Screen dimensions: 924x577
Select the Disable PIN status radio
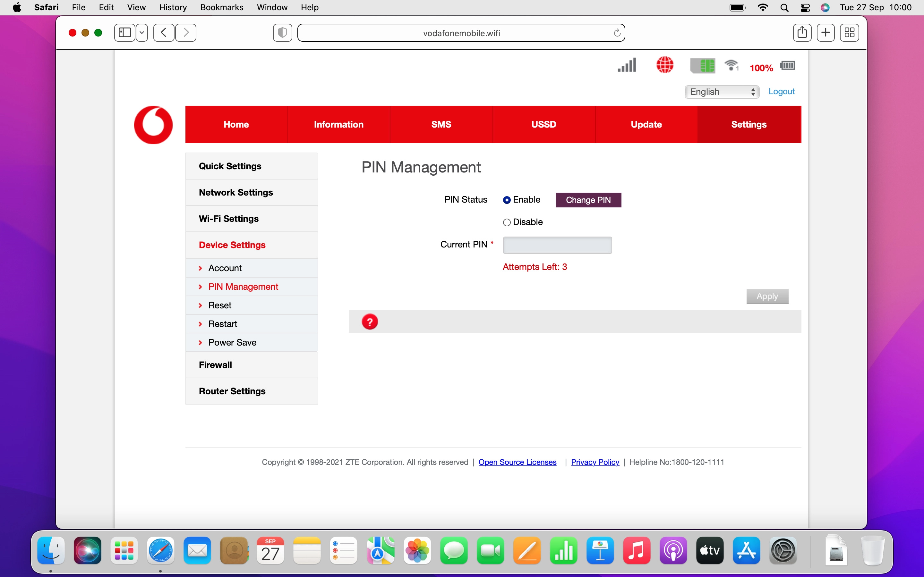[507, 222]
